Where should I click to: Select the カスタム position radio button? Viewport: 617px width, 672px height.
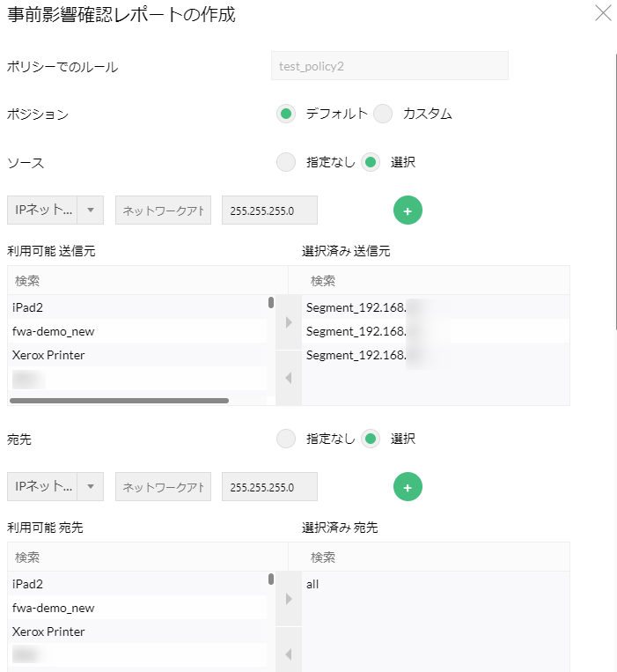point(383,114)
